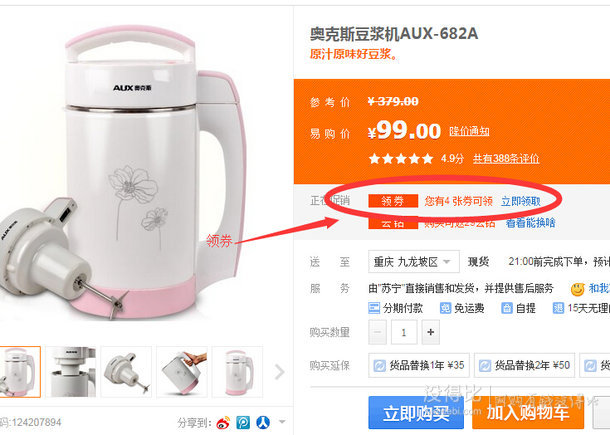Select 货品替换2年 ¥50 warranty option
Viewport: 610px width, 435px height.
tap(524, 365)
